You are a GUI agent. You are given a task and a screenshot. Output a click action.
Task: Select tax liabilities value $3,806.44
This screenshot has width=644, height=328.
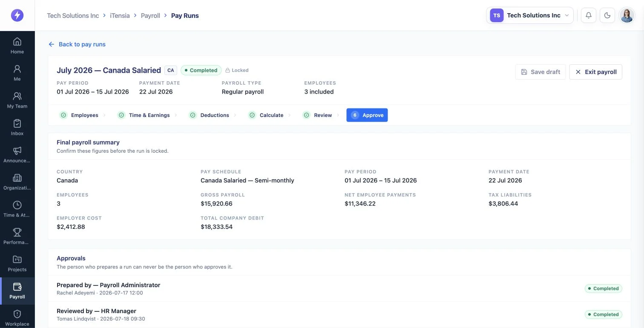pos(503,204)
